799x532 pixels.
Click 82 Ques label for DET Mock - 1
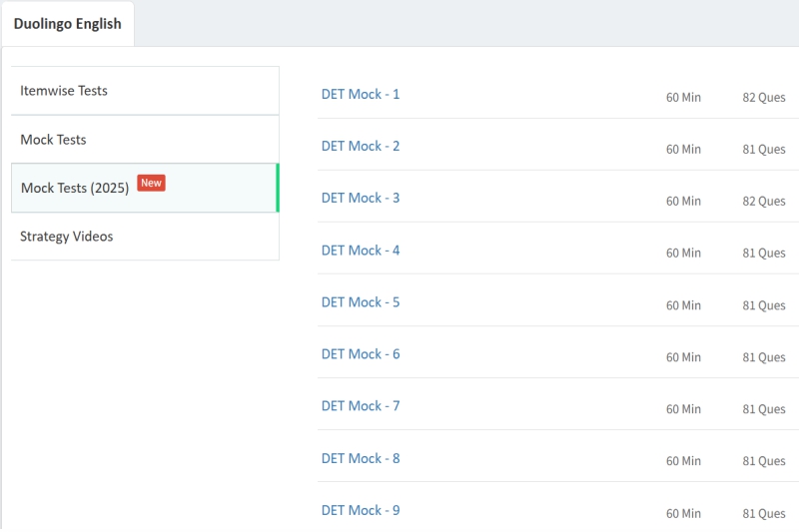(764, 98)
